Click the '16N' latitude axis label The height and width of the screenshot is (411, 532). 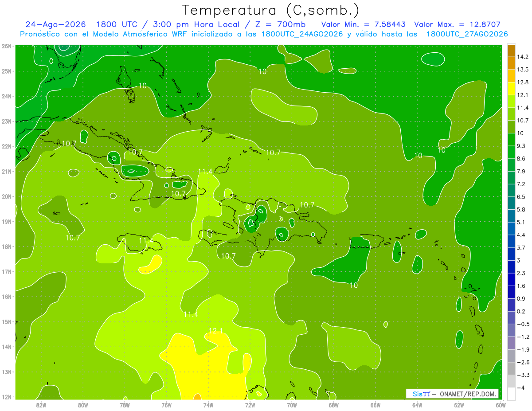point(7,297)
